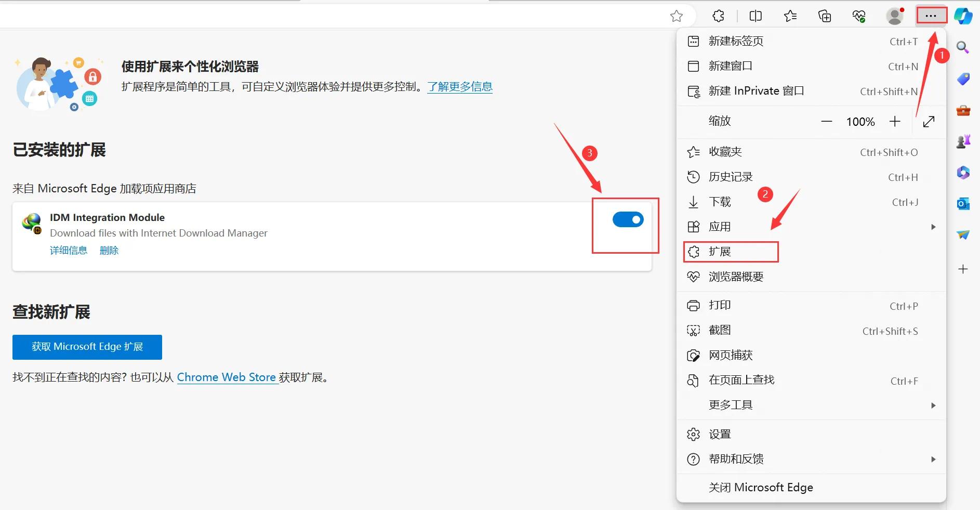Viewport: 980px width, 510px height.
Task: Open sidebar Search magnifier icon
Action: [x=963, y=48]
